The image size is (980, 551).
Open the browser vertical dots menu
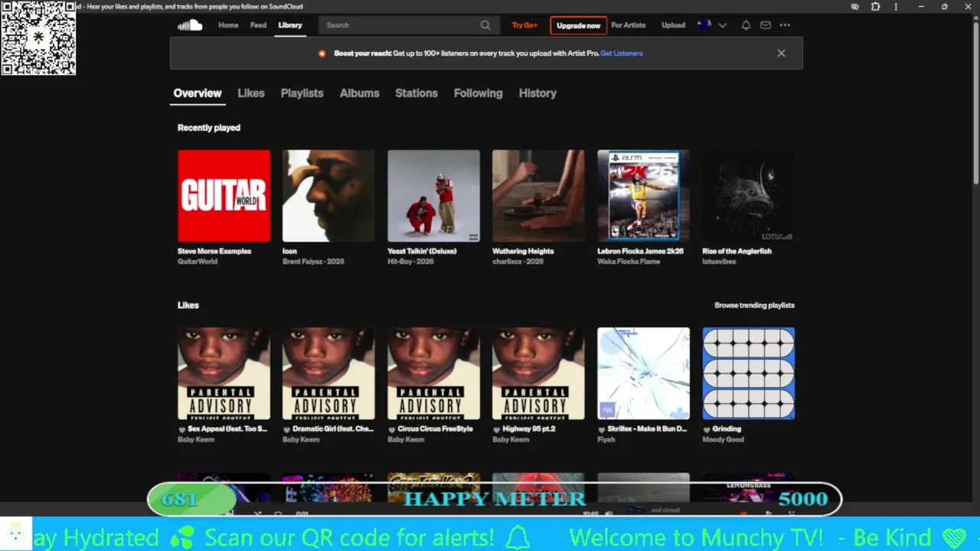click(896, 7)
